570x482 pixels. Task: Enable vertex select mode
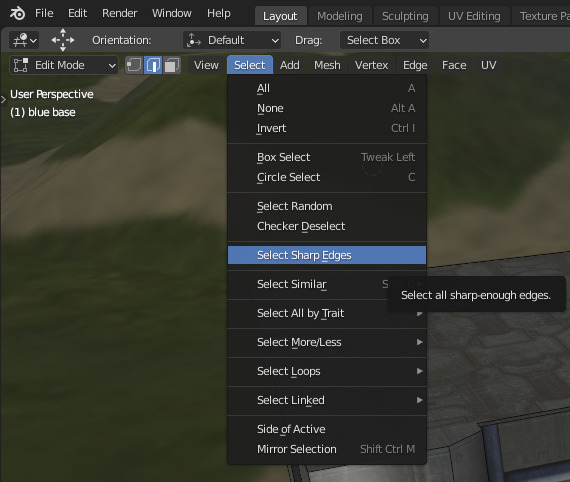134,65
